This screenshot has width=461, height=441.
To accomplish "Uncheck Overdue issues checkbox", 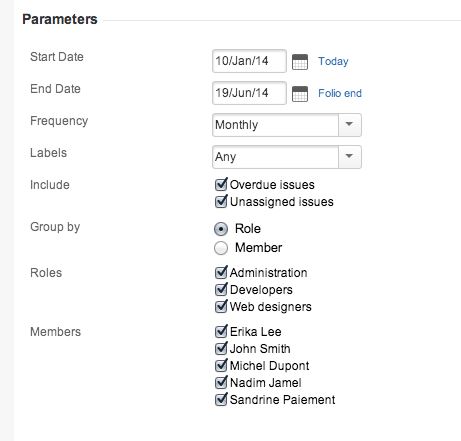I will [221, 184].
